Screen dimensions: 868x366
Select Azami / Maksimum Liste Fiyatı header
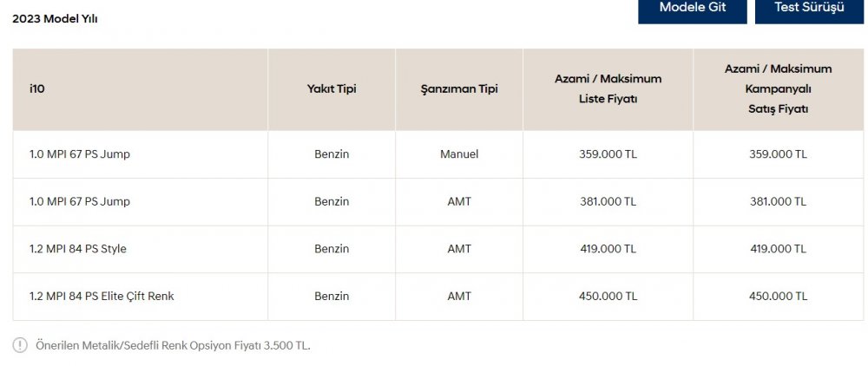[x=608, y=88]
